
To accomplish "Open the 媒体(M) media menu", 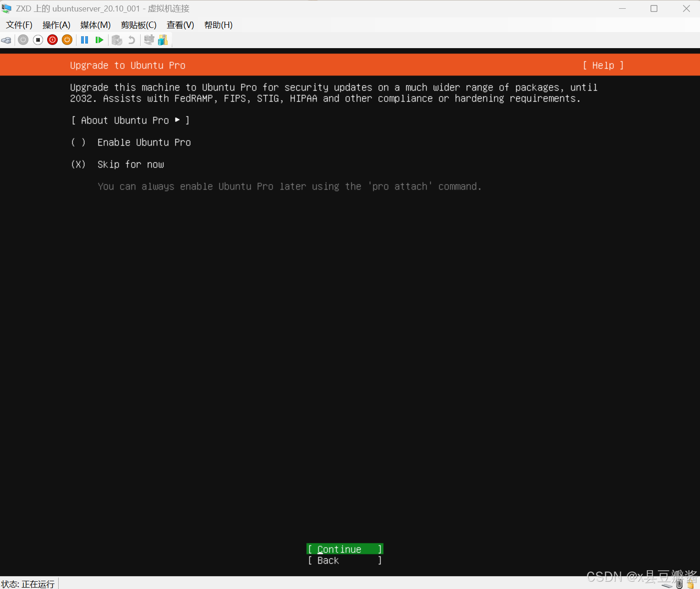I will (x=95, y=25).
